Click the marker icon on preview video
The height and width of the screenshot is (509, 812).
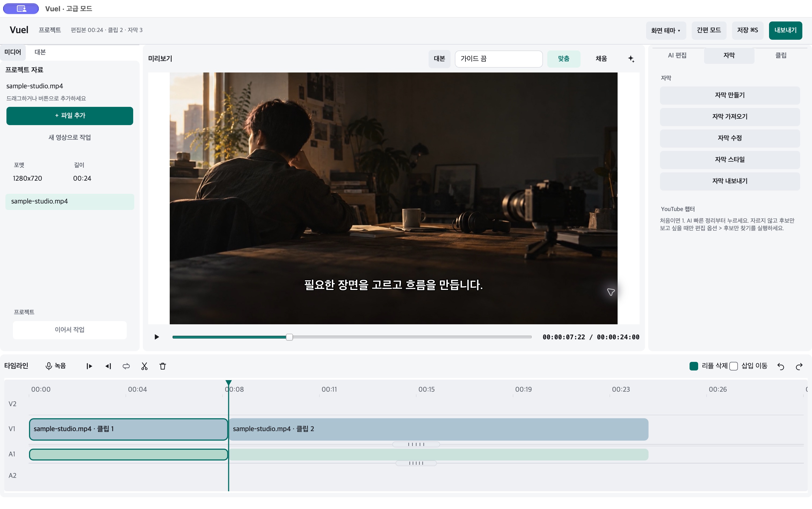click(611, 292)
